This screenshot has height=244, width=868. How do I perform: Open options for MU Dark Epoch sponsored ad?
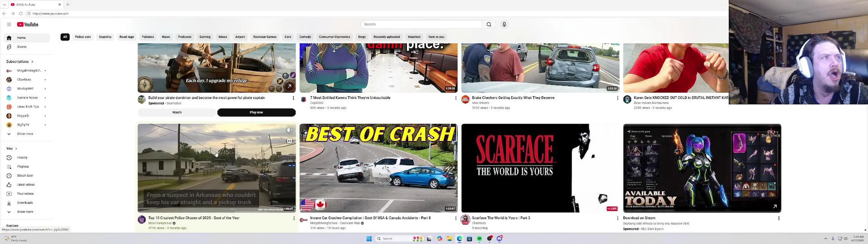[x=778, y=218]
